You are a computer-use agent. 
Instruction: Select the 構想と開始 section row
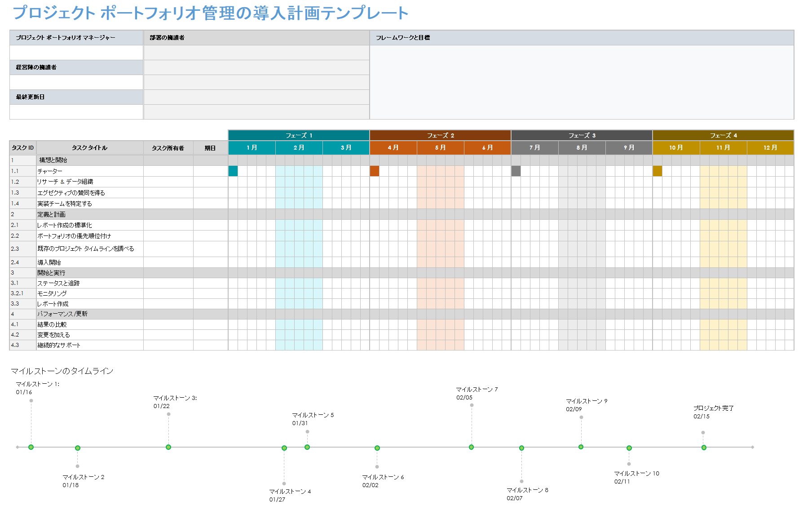(x=402, y=160)
